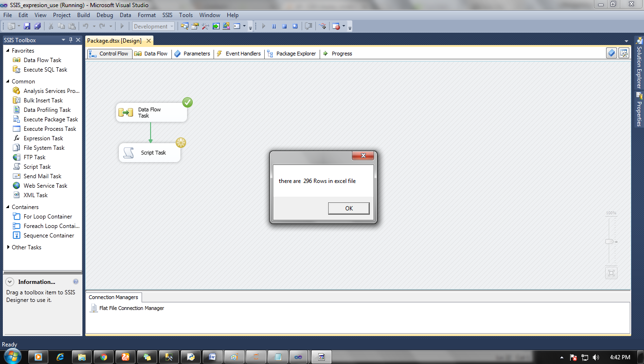This screenshot has width=644, height=364.
Task: Click the SSIS Toolbox icon in designer corner
Action: (x=624, y=53)
